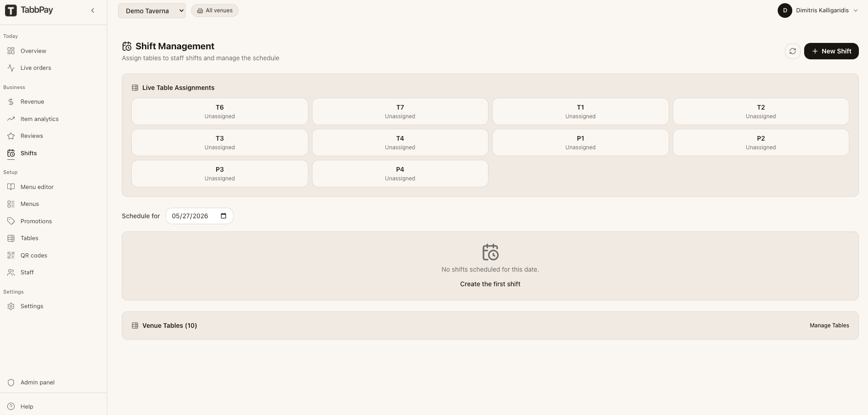Click the Staff people icon
This screenshot has height=415, width=868.
(x=11, y=273)
